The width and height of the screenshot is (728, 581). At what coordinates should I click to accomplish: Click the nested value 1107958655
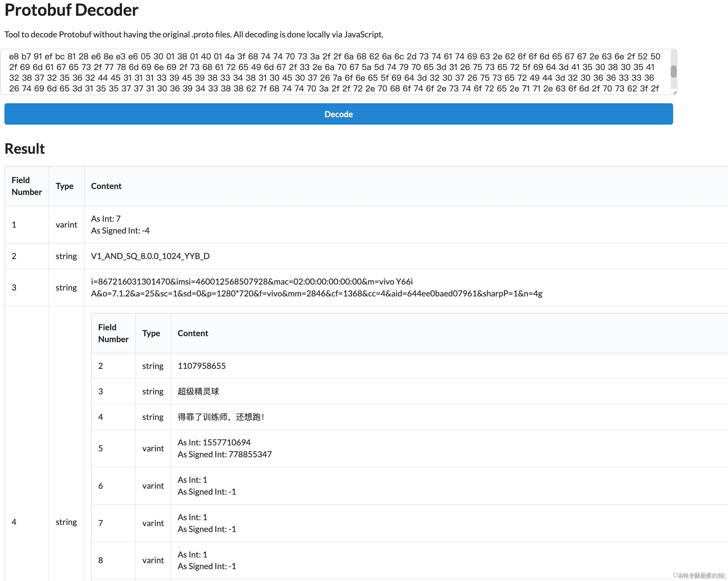click(x=202, y=366)
